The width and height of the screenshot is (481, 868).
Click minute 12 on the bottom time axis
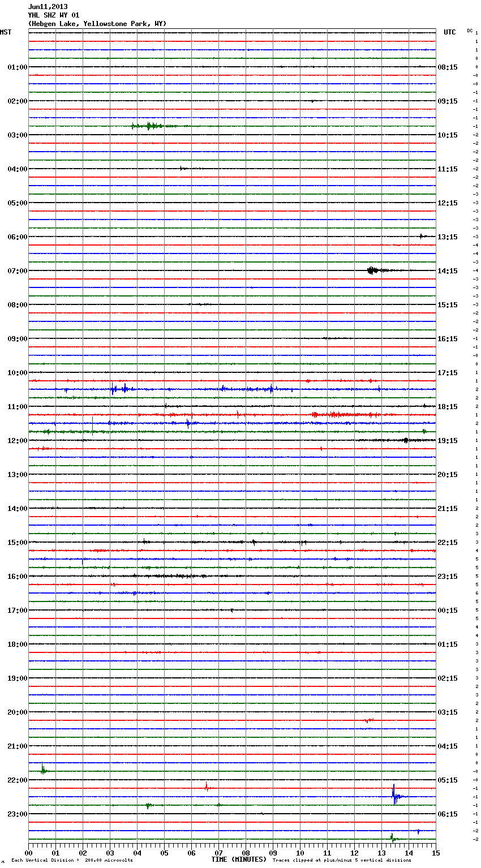[354, 853]
